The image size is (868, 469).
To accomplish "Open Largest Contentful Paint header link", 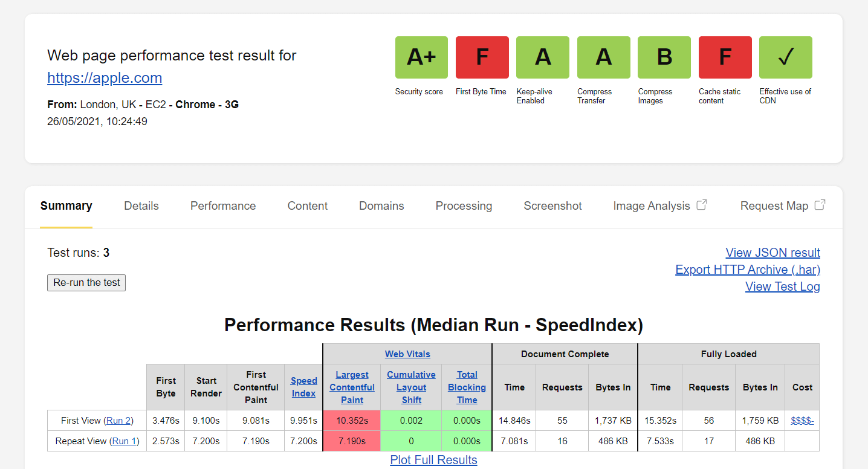I will click(x=352, y=387).
